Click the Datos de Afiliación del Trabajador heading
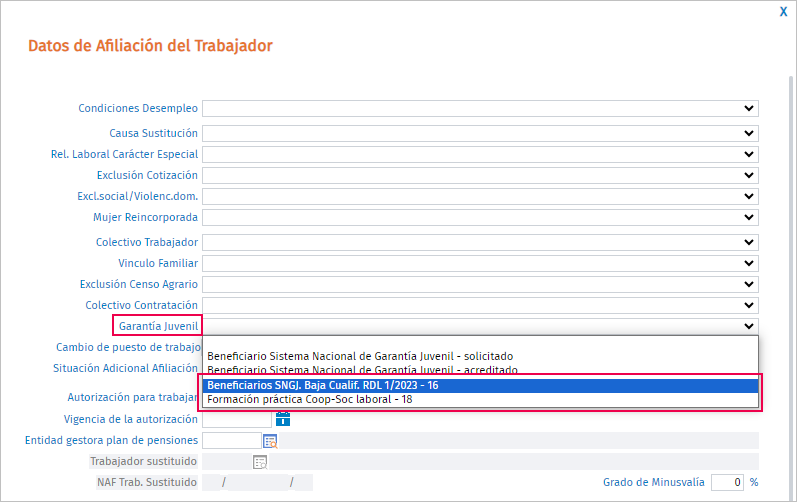The width and height of the screenshot is (797, 502). [150, 46]
